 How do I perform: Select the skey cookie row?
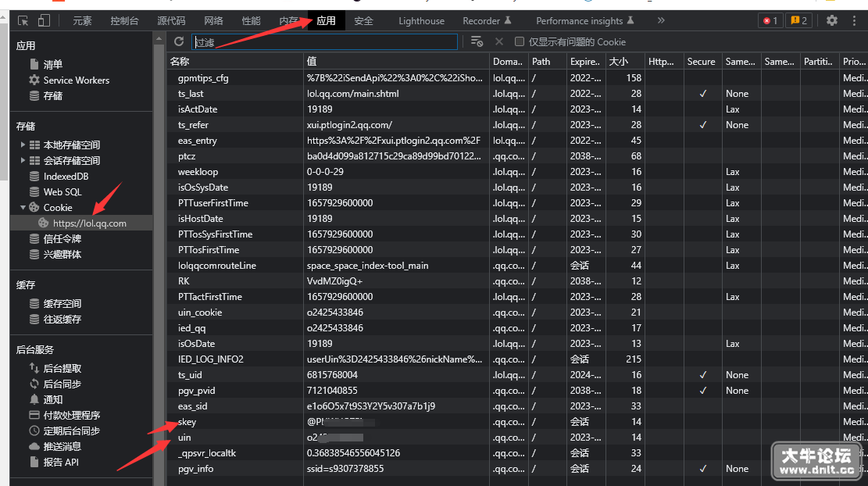click(x=516, y=422)
